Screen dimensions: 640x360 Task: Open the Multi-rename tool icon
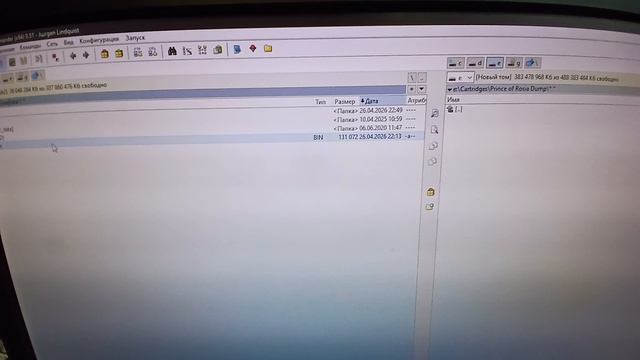(187, 51)
